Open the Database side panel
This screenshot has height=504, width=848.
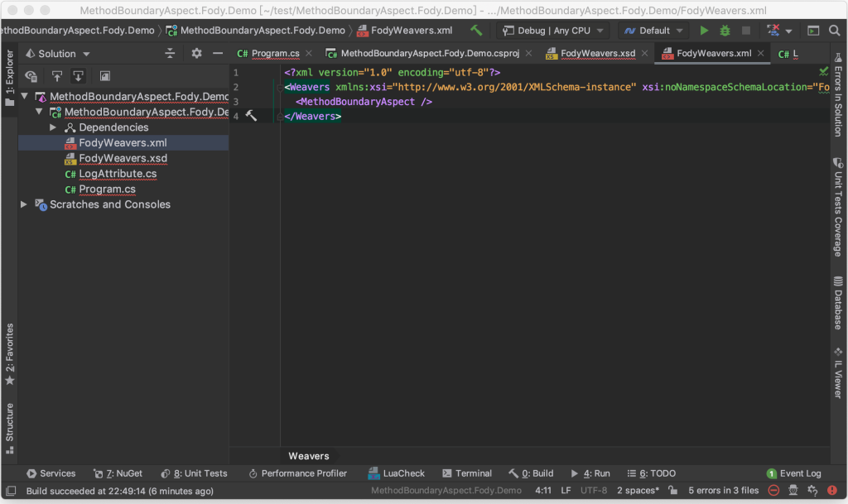click(x=838, y=303)
